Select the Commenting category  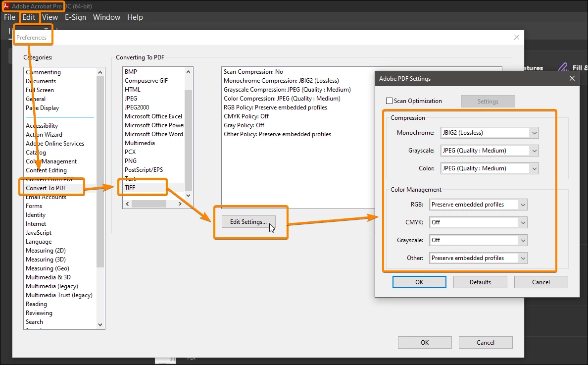pos(43,72)
